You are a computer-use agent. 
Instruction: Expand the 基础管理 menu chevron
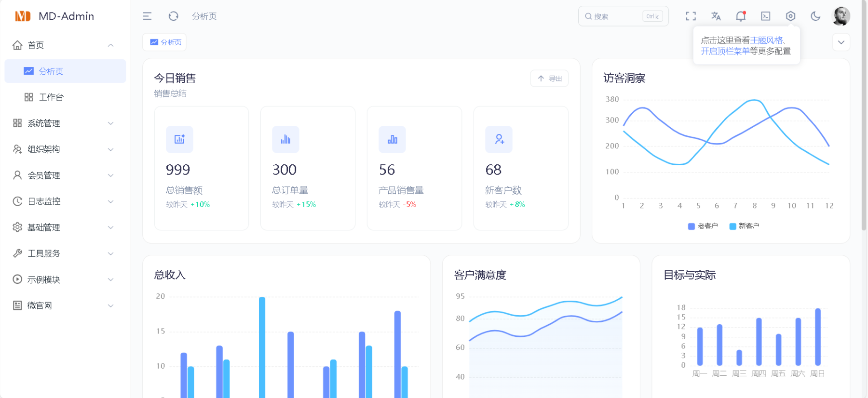click(111, 227)
